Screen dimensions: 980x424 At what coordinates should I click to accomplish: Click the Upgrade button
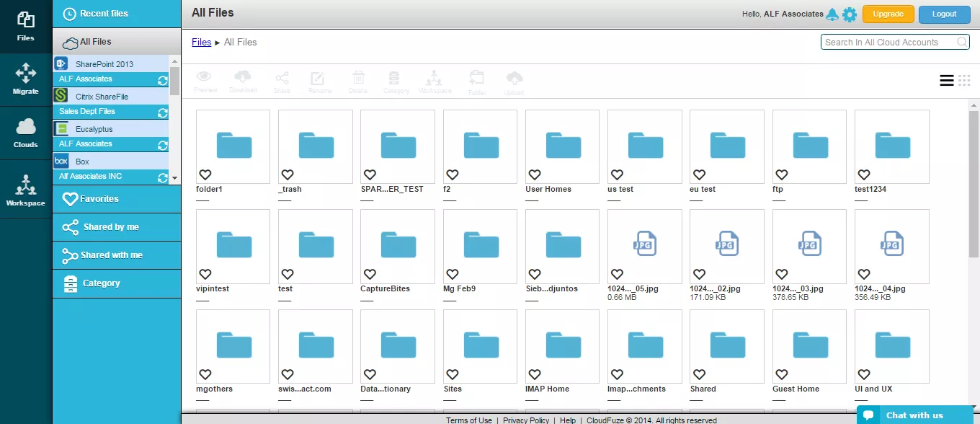[x=888, y=14]
